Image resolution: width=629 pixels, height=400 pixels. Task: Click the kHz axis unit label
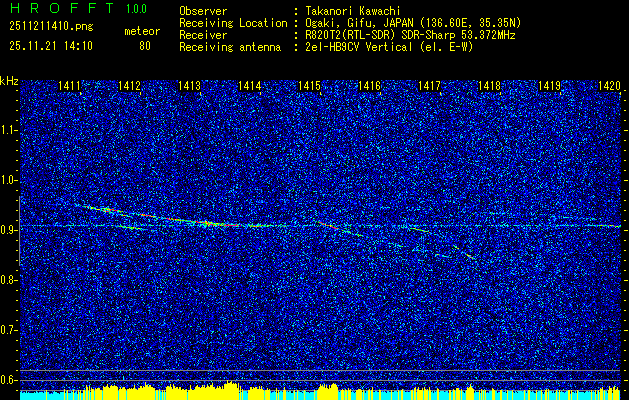[9, 81]
